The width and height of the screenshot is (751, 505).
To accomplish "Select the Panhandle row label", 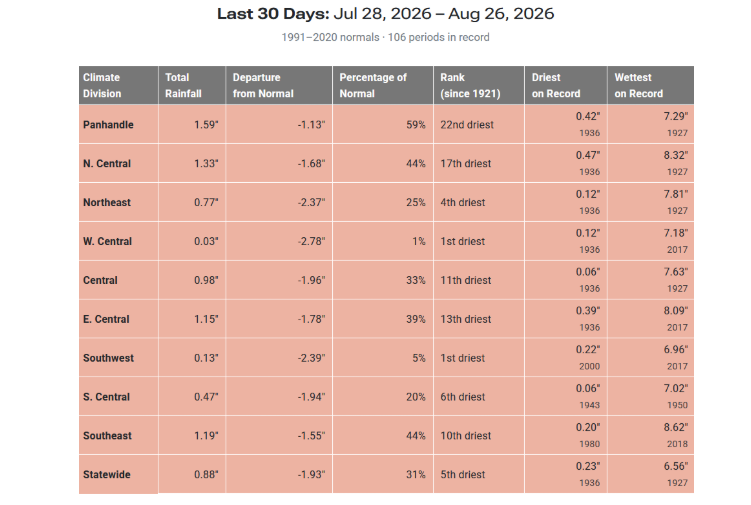I will coord(108,125).
